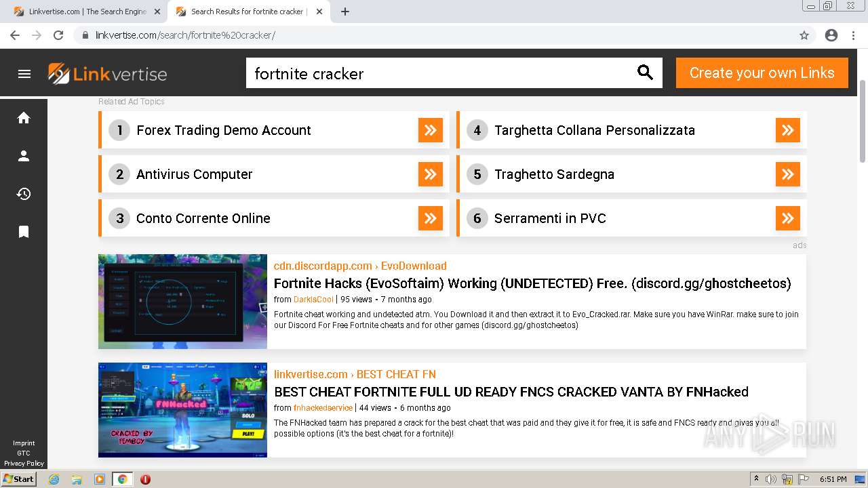Go back with browser back arrow
This screenshot has height=488, width=868.
click(x=15, y=35)
